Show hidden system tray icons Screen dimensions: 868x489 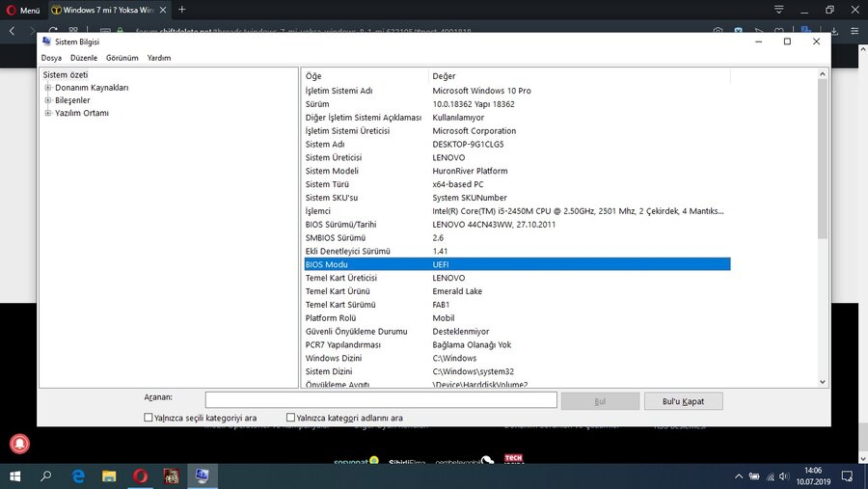pyautogui.click(x=739, y=476)
